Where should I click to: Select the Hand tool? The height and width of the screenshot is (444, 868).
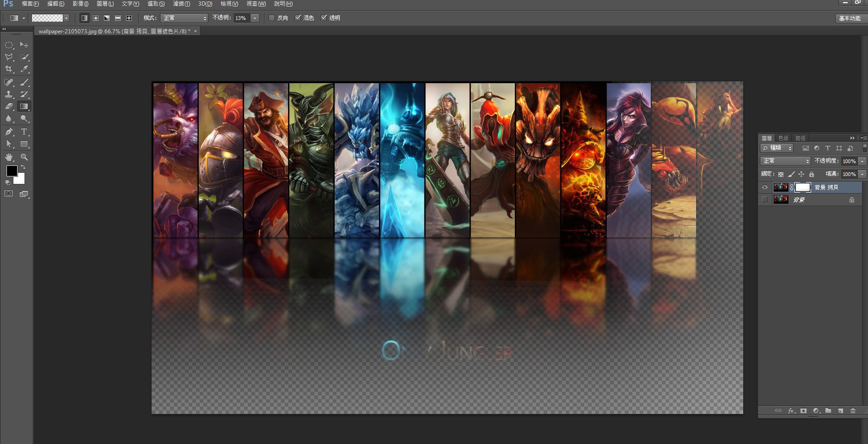point(9,157)
